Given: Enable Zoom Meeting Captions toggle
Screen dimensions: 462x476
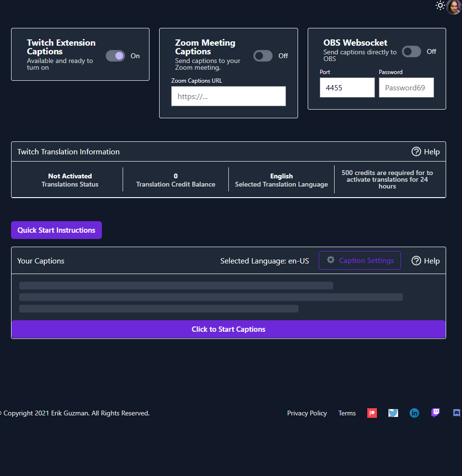Looking at the screenshot, I should (263, 56).
